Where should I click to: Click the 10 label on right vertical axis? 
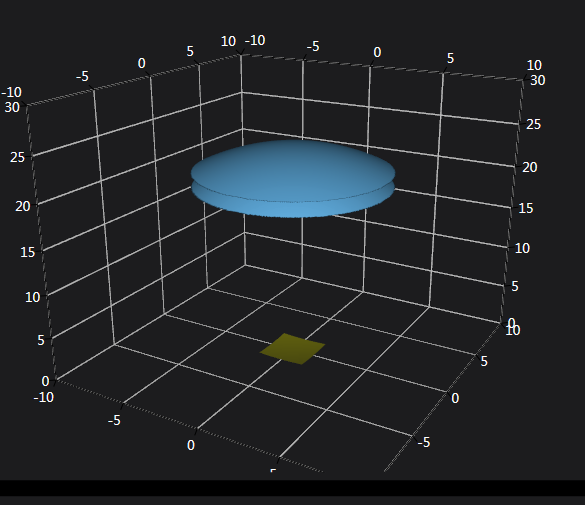coord(522,248)
